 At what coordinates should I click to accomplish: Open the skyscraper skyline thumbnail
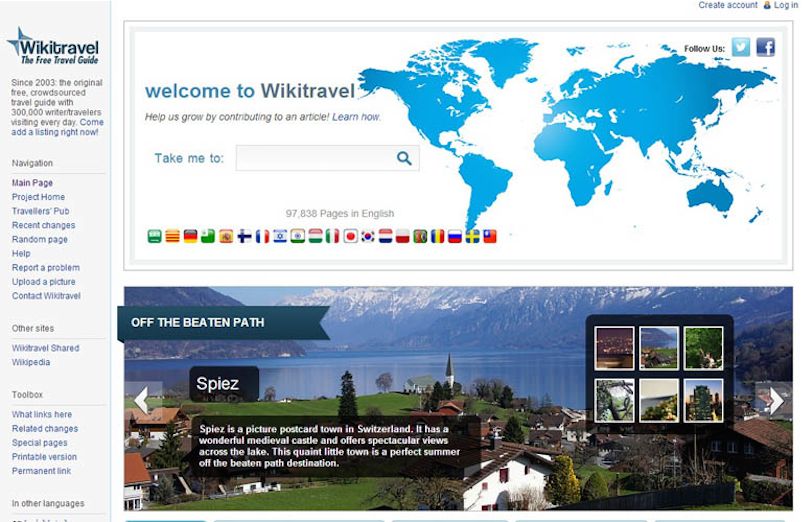[703, 400]
